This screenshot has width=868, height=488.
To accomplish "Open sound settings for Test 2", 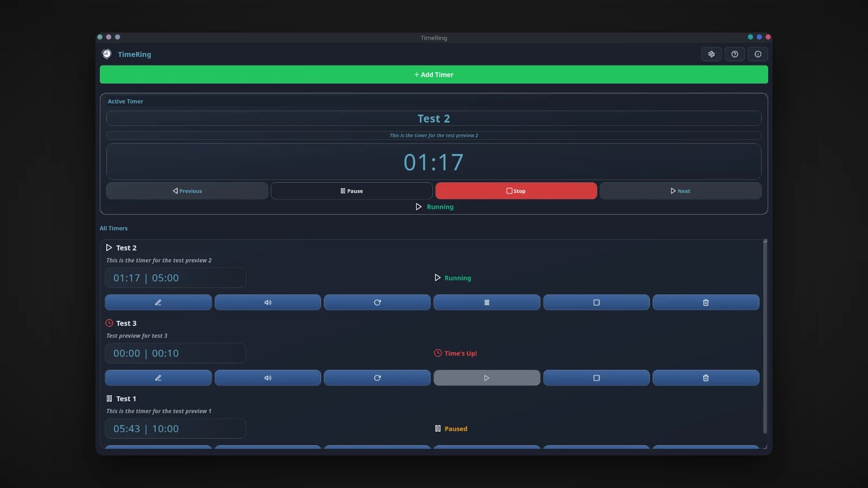I will 268,303.
